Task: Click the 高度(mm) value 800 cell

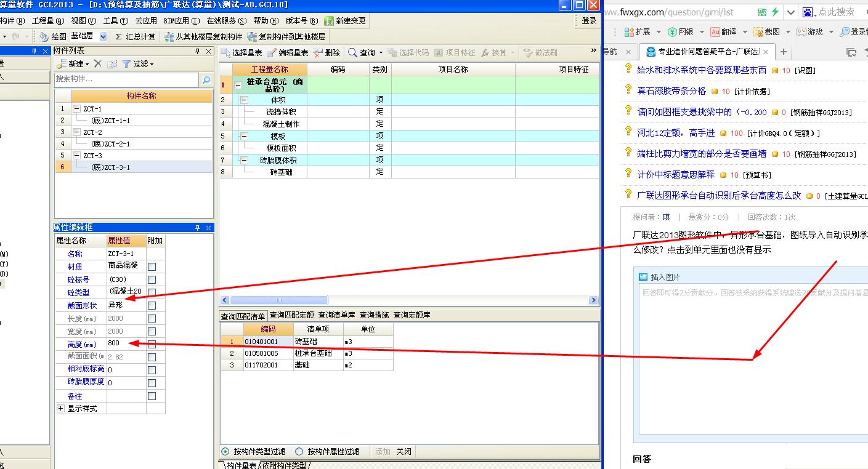Action: point(126,344)
